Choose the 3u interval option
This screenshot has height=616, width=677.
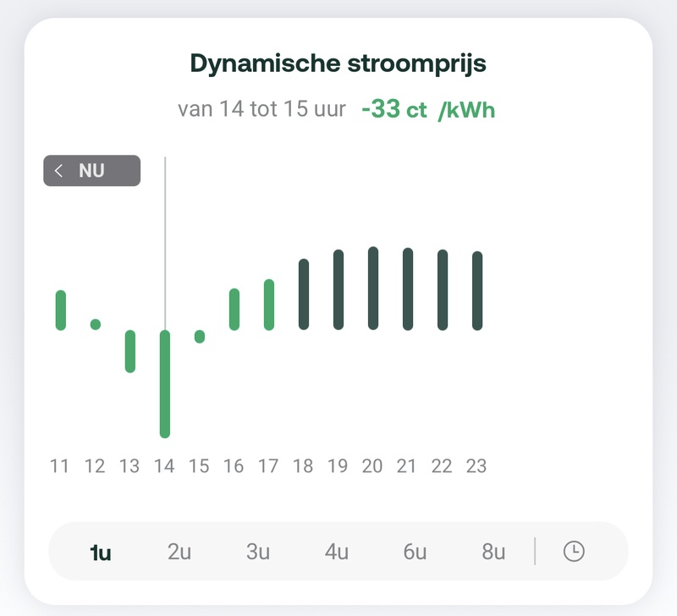(258, 553)
